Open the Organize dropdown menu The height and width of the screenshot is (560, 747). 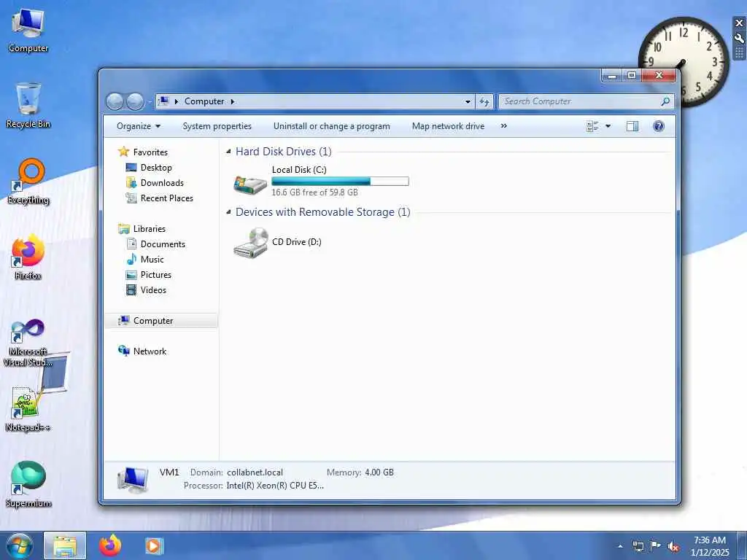point(138,126)
